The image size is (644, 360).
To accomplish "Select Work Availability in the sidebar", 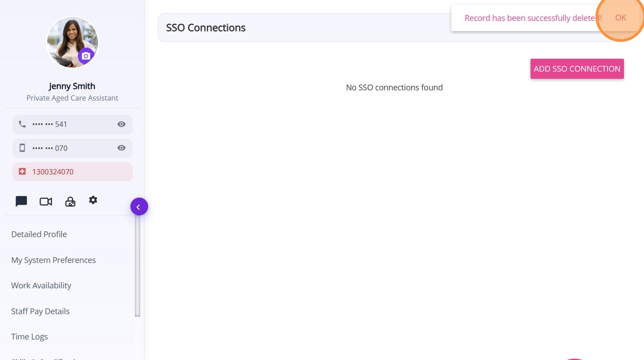I will coord(41,285).
